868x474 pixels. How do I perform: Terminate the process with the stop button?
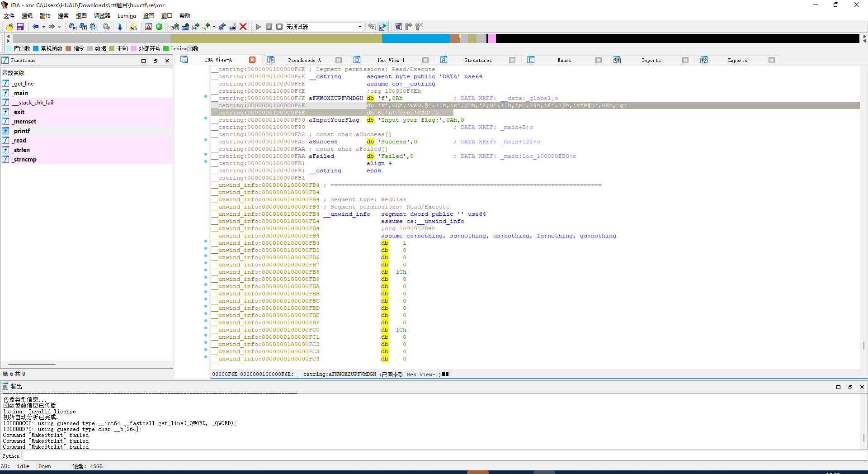point(279,27)
